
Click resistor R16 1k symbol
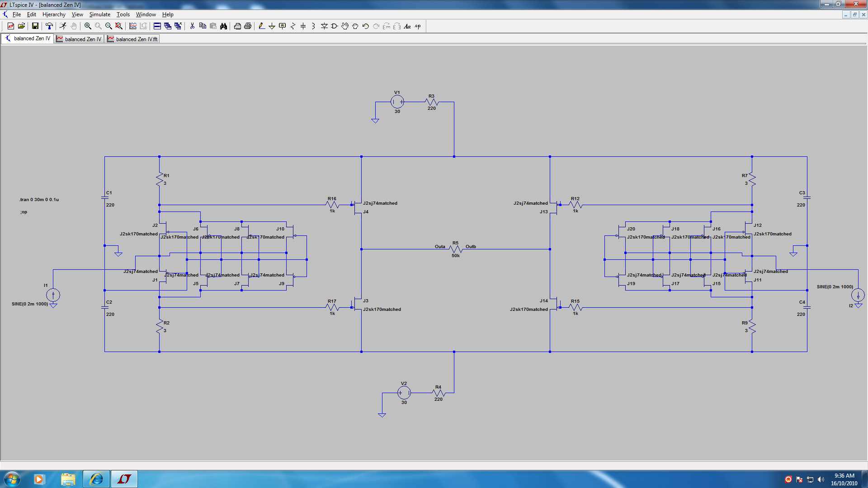[332, 205]
